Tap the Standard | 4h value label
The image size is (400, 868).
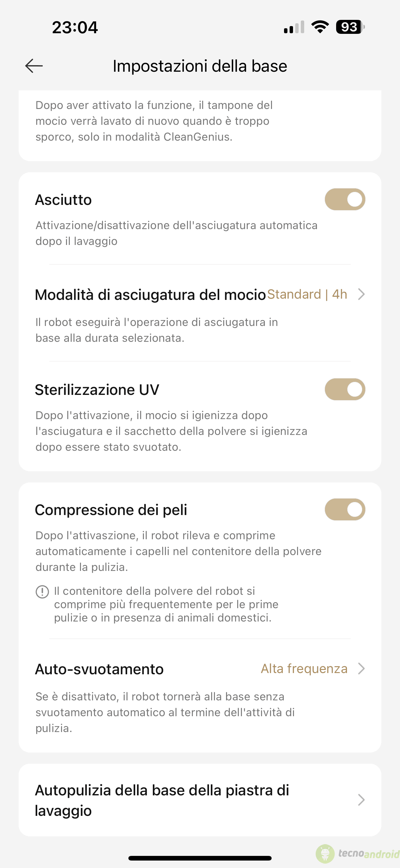coord(307,294)
